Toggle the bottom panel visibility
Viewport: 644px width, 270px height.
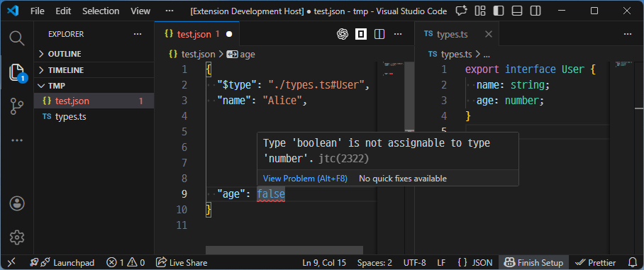tap(517, 11)
